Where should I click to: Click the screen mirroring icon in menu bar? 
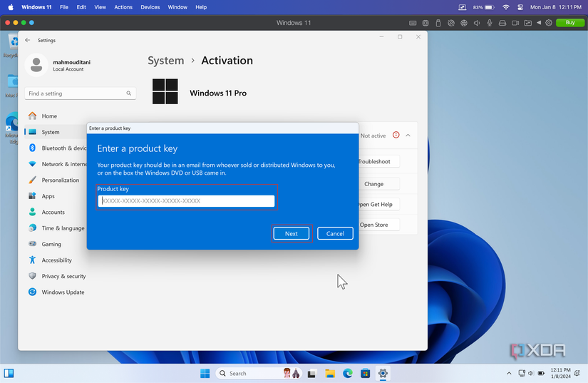tap(463, 7)
